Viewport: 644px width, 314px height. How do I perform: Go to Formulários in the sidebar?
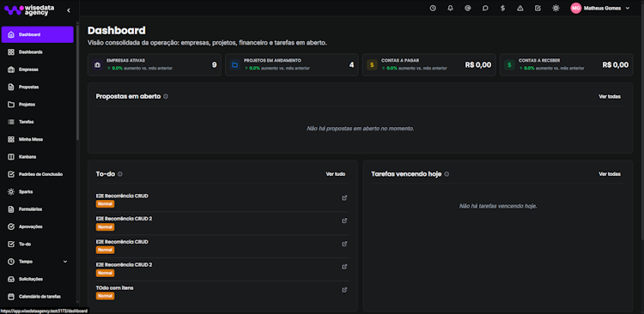[x=38, y=209]
